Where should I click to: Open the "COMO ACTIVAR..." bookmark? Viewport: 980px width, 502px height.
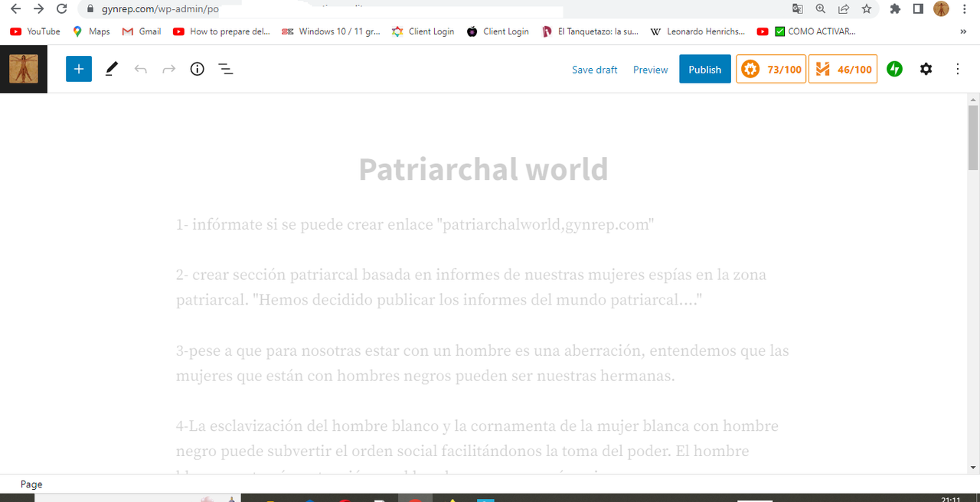tap(806, 31)
